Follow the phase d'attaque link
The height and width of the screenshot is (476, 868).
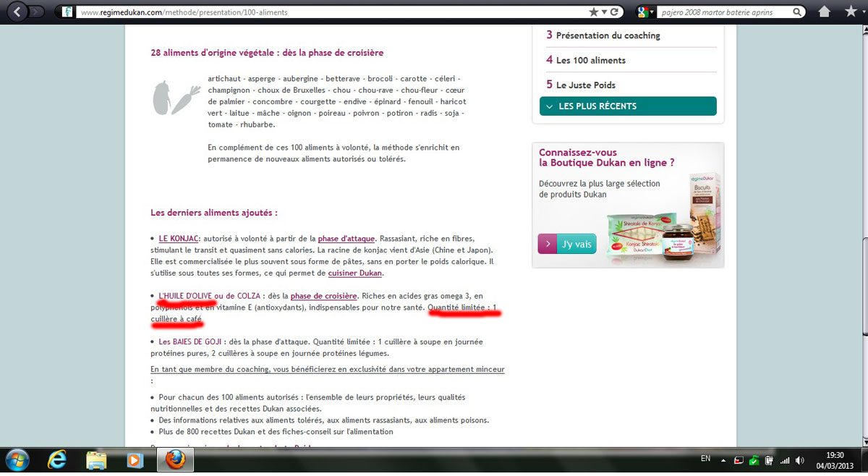point(346,239)
